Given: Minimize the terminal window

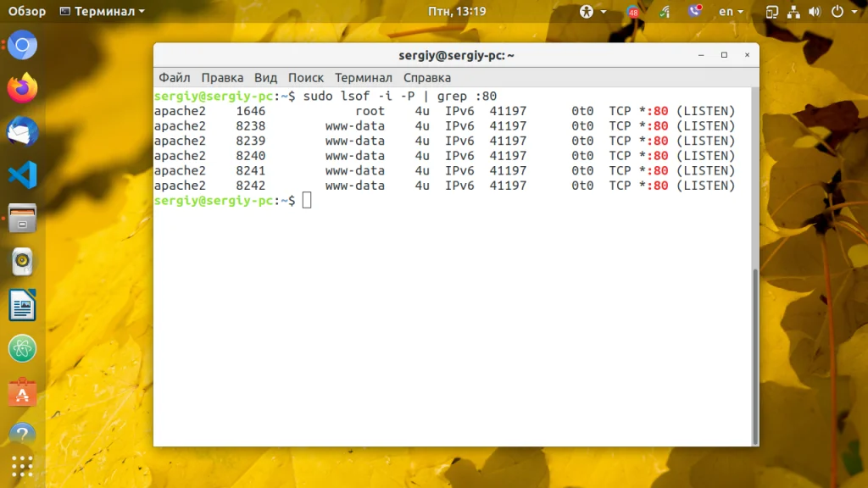Looking at the screenshot, I should pyautogui.click(x=701, y=55).
